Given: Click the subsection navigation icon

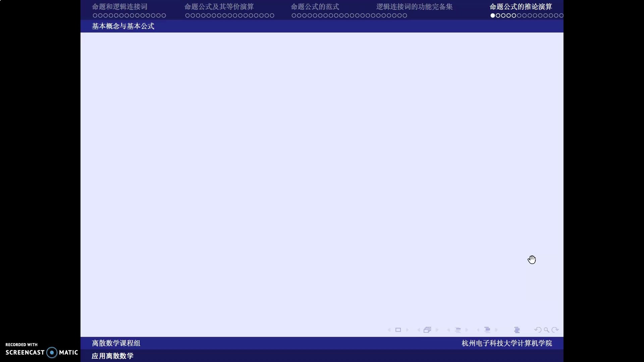Looking at the screenshot, I should pos(458,330).
